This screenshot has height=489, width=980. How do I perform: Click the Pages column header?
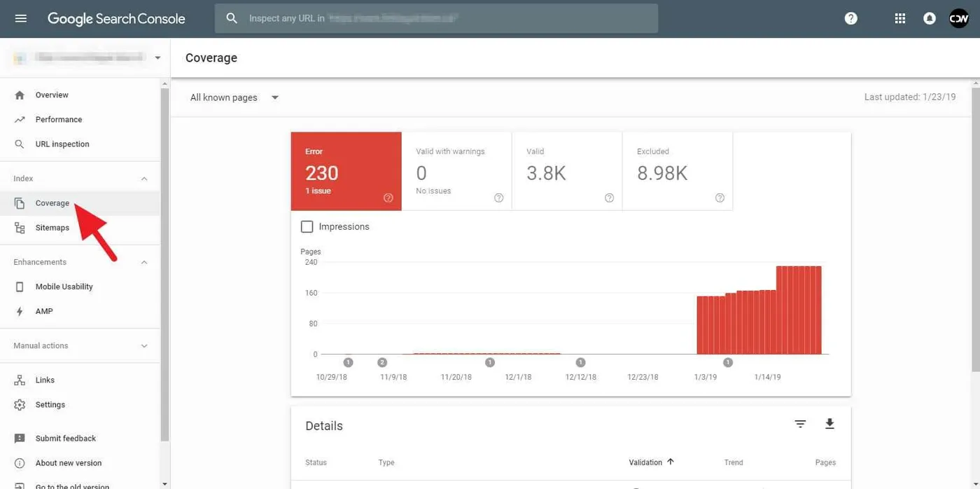825,462
